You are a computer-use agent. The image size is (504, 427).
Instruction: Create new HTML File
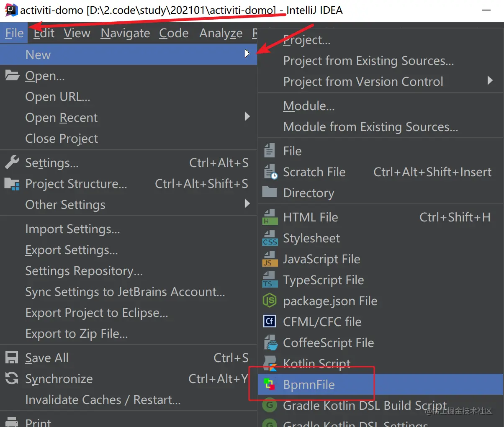tap(381, 217)
